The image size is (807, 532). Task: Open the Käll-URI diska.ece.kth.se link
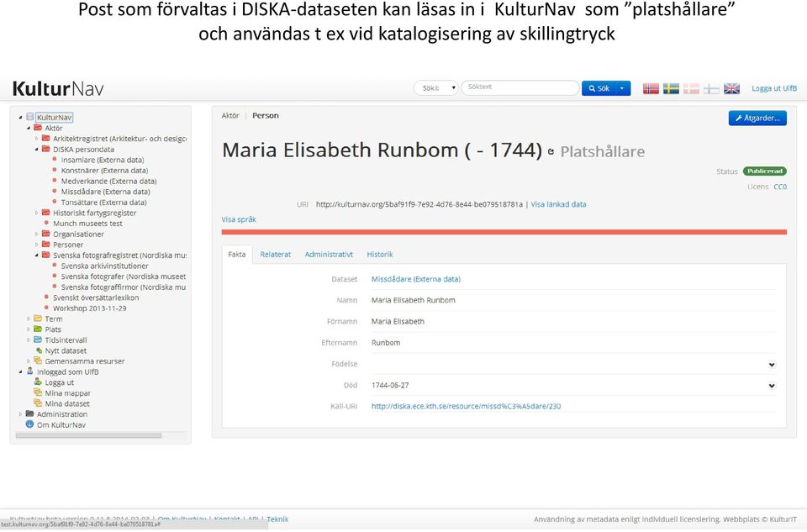[467, 406]
